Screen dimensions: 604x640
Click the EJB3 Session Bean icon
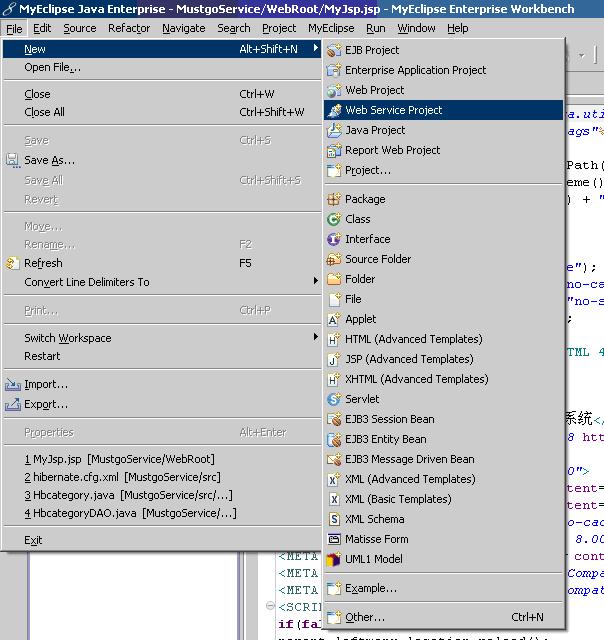click(334, 419)
